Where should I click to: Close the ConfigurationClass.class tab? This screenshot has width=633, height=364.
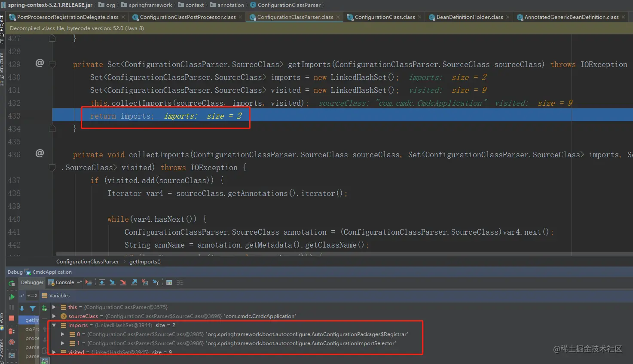pyautogui.click(x=419, y=17)
